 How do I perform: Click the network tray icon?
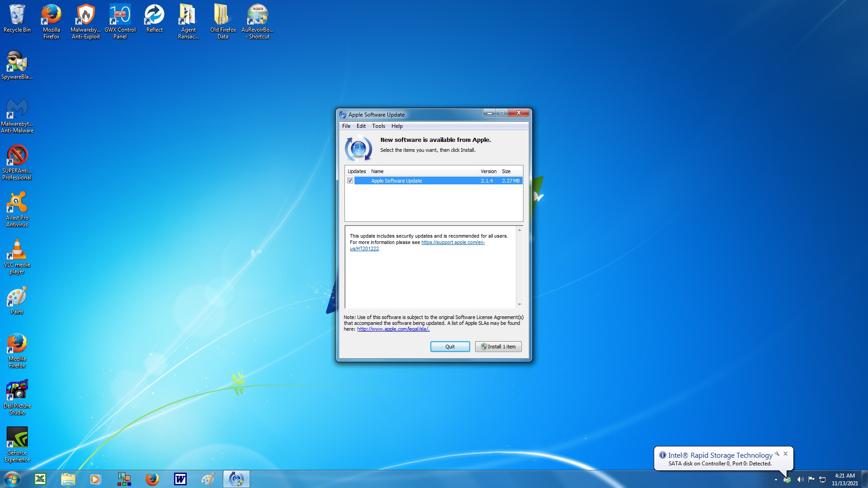click(x=822, y=479)
